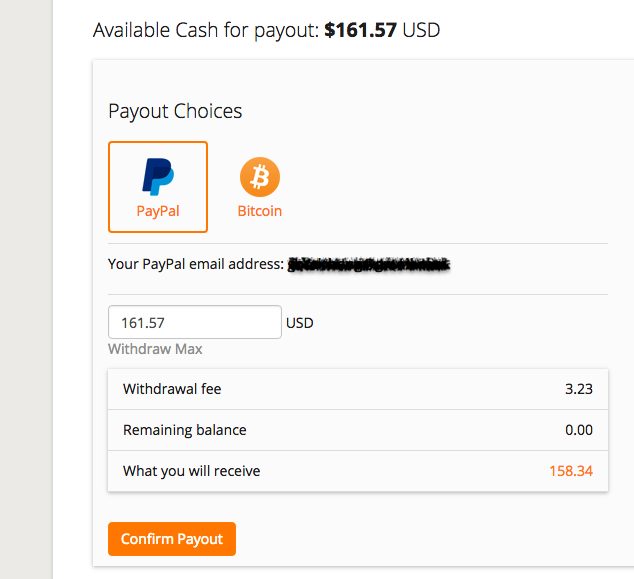
Task: Click the USD label beside the amount field
Action: (x=300, y=323)
